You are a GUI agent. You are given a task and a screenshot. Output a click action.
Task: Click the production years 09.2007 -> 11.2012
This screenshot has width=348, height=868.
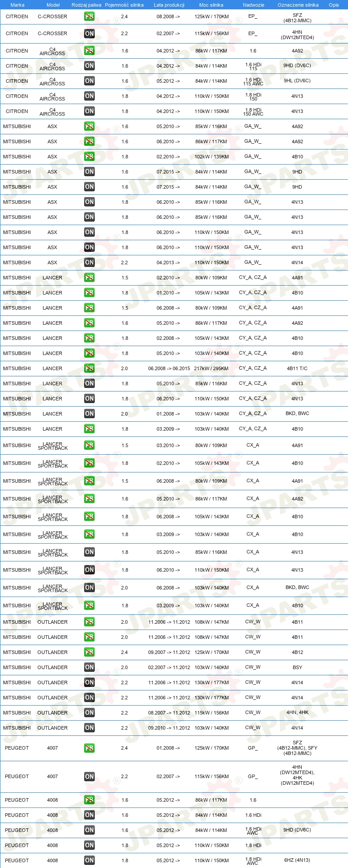169,652
